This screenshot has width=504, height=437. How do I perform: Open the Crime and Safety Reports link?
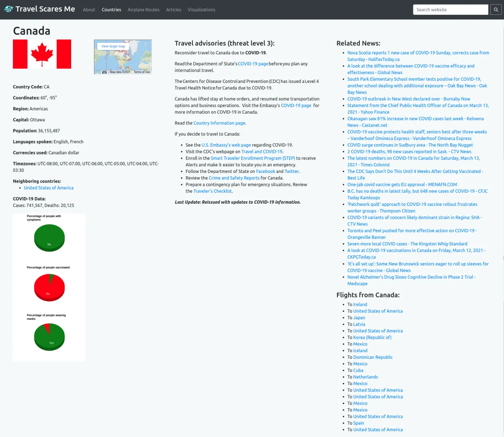(234, 178)
